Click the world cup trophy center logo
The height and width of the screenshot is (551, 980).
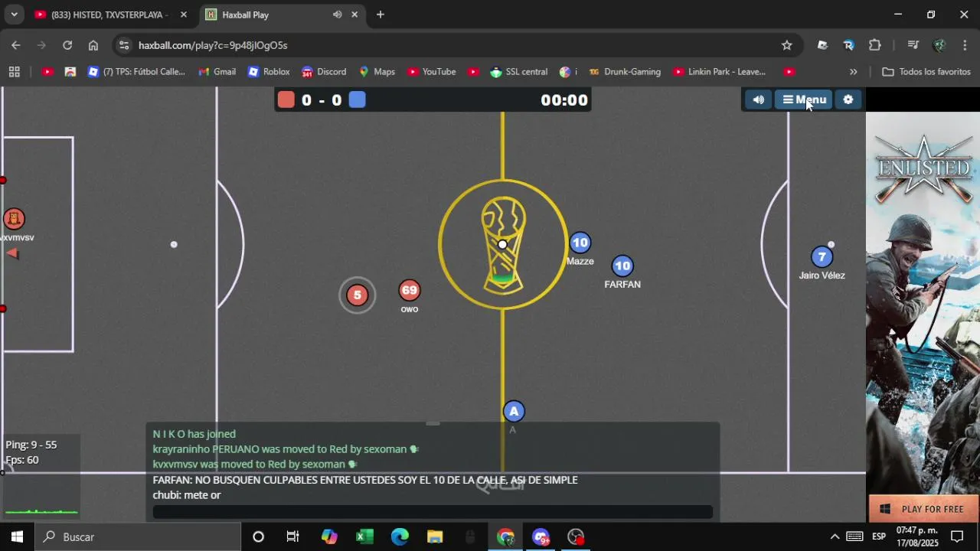coord(503,245)
